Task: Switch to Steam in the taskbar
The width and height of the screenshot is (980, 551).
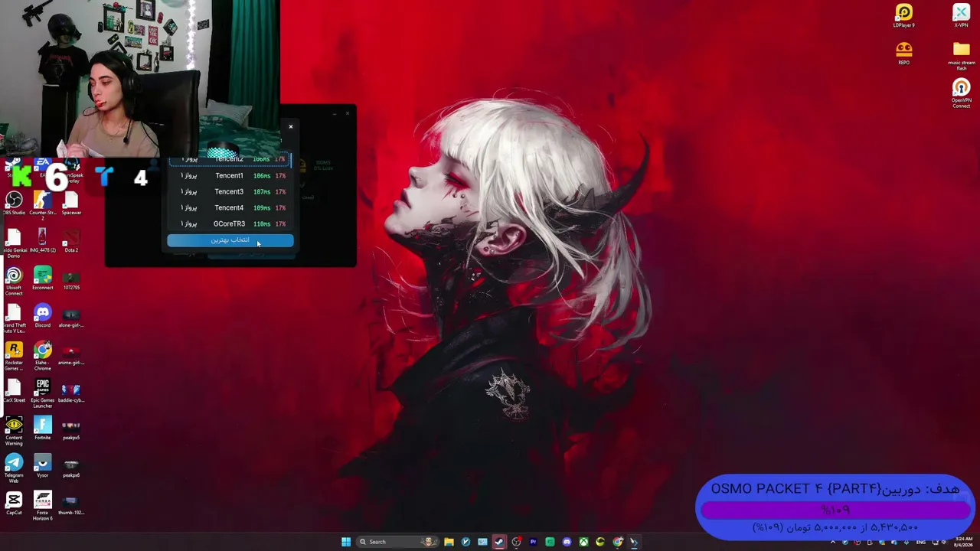Action: (499, 542)
